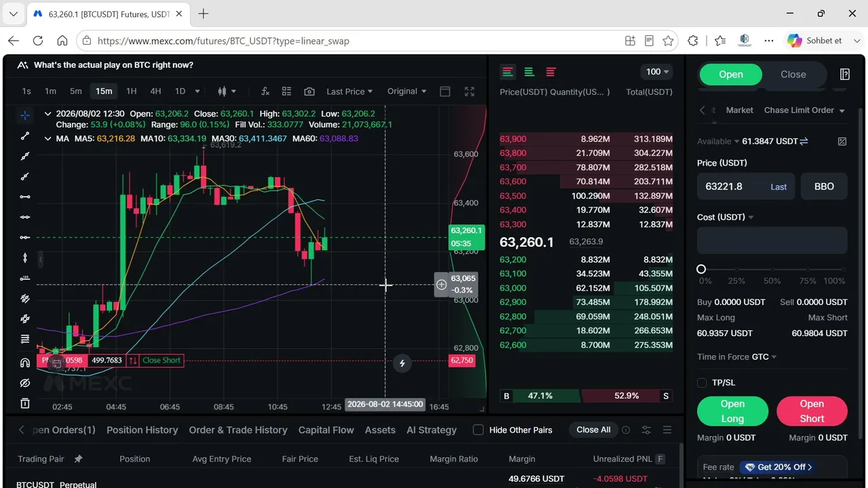Toggle Hide Other Pairs checkbox

pyautogui.click(x=478, y=430)
